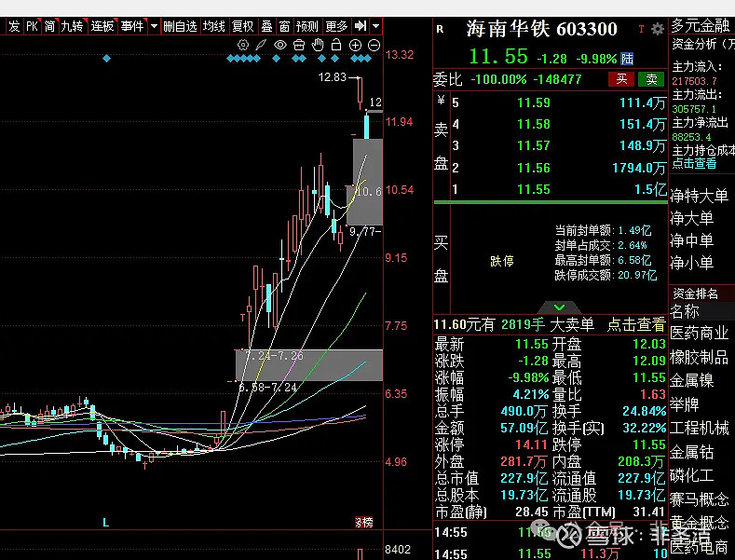
Task: Zoom in with the plus circle icon
Action: [355, 45]
